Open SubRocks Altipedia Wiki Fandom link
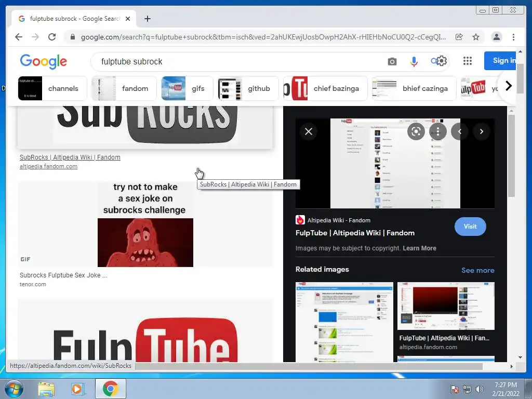Viewport: 532px width, 399px height. [x=70, y=157]
